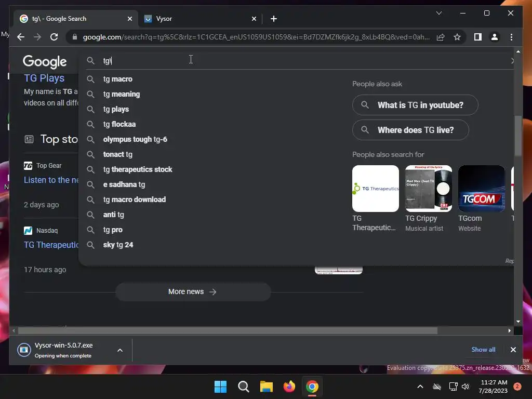Image resolution: width=532 pixels, height=399 pixels.
Task: Click the scroll right arrow
Action: pos(509,330)
